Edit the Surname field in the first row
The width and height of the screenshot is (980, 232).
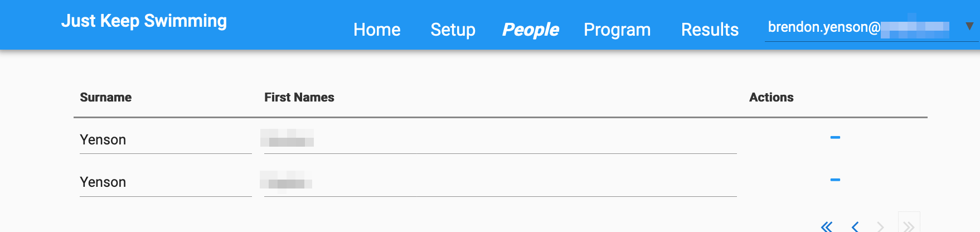[x=165, y=140]
